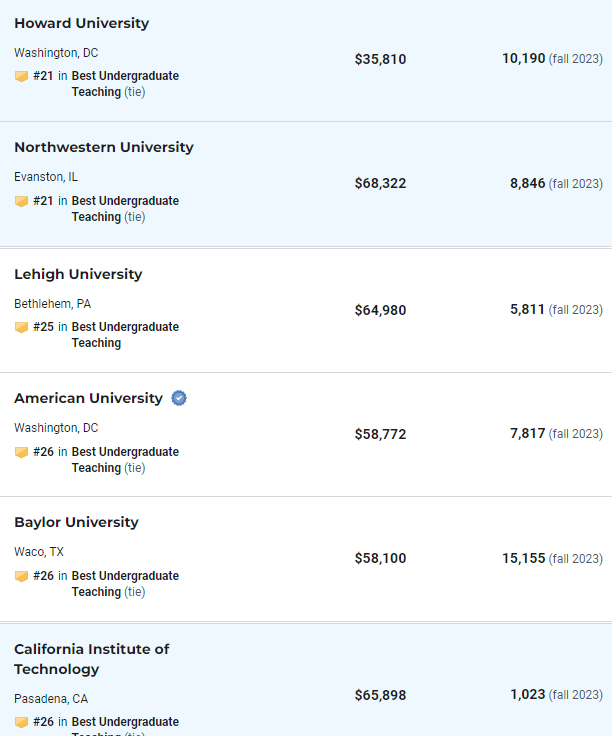Click the Waco, TX location text
This screenshot has width=612, height=736.
coord(39,552)
